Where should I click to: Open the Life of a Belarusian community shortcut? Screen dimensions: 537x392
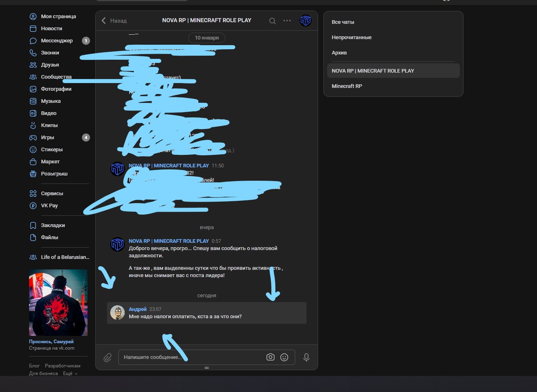[59, 257]
